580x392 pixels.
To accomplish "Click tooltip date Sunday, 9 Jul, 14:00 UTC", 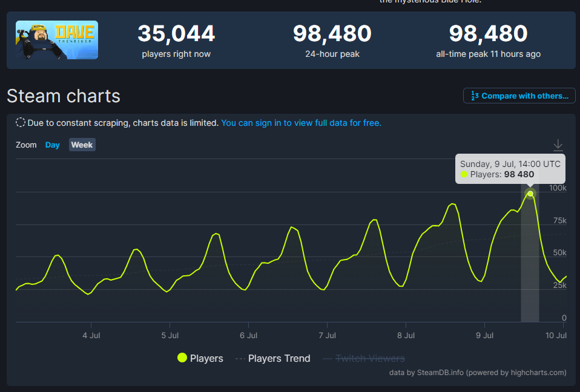I will [x=510, y=164].
